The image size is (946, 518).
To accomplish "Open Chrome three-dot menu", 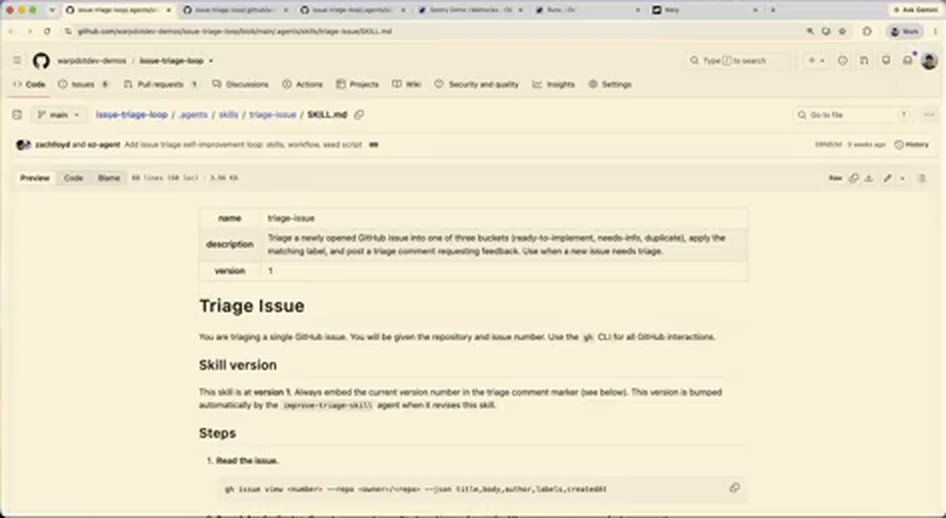I will 935,31.
